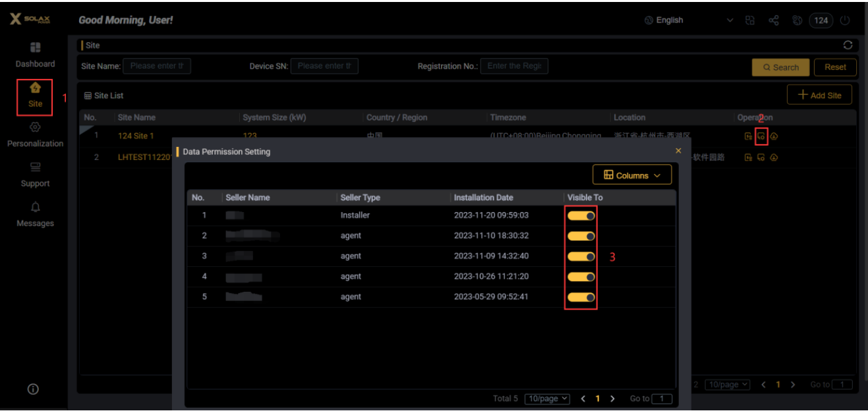The image size is (868, 413).
Task: Close the Data Permission Setting dialog
Action: 678,151
